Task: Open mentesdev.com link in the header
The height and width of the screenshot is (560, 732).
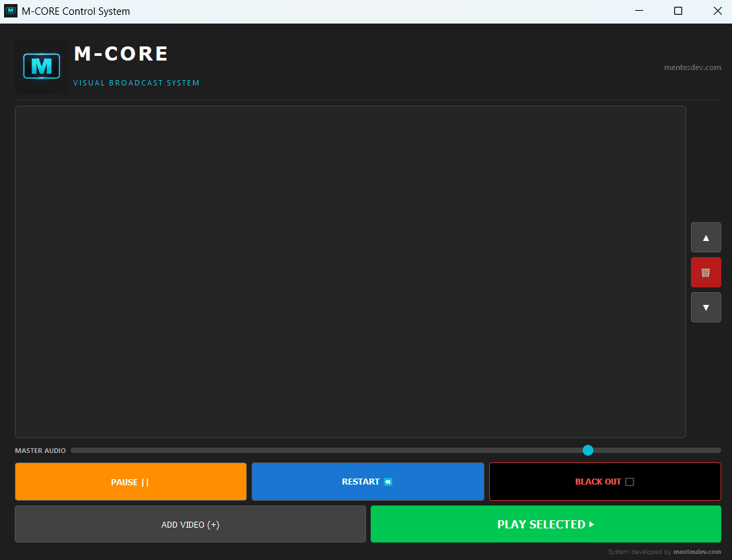Action: click(692, 67)
